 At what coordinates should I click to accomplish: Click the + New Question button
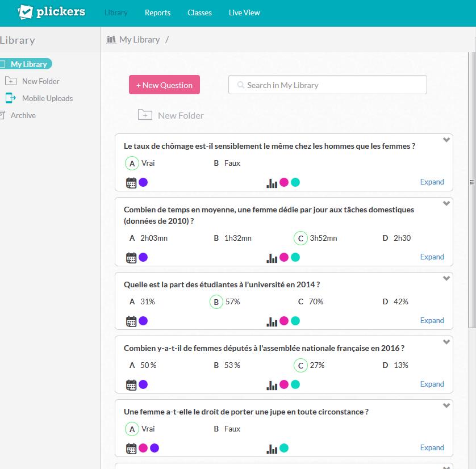(164, 85)
